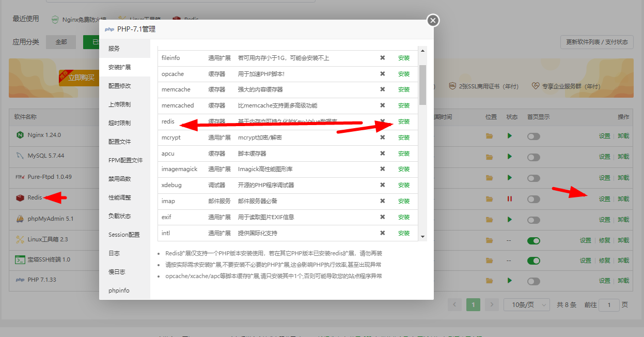The width and height of the screenshot is (644, 337).
Task: Click the Linux工具箱 tools icon
Action: 20,239
